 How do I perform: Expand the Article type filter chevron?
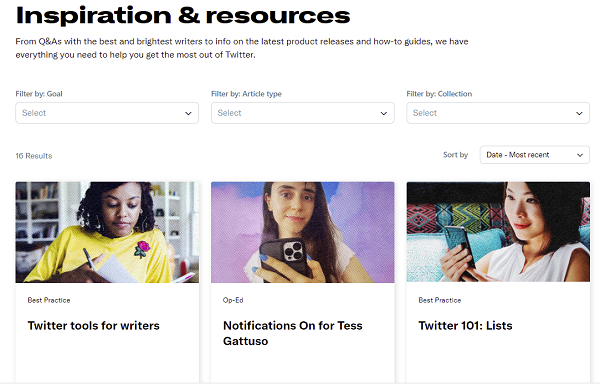click(x=383, y=113)
